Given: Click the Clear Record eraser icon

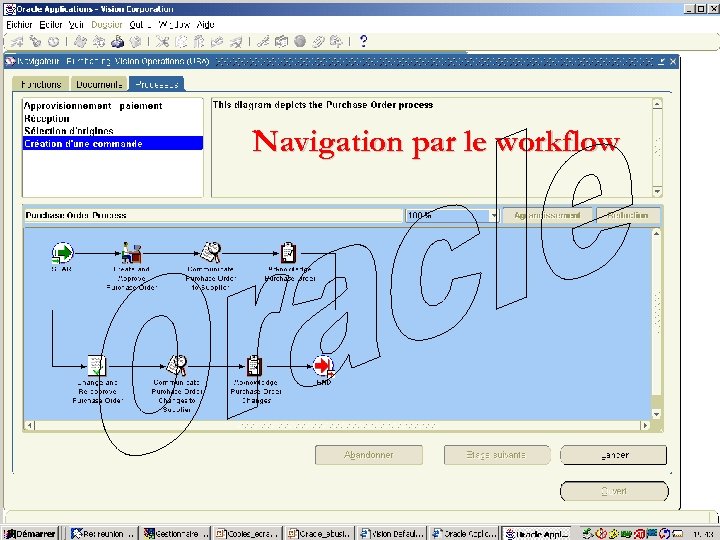Looking at the screenshot, I should coord(217,42).
